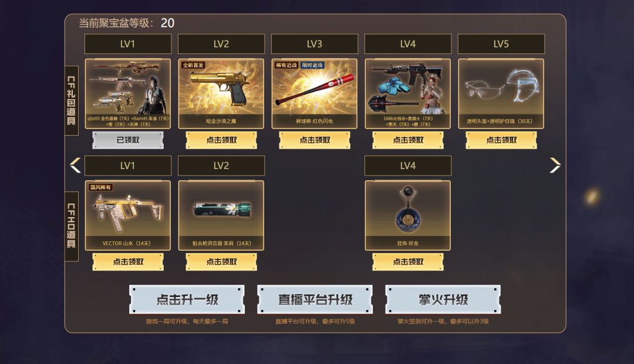Click the VECTOR 山水 submachine gun image

128,215
